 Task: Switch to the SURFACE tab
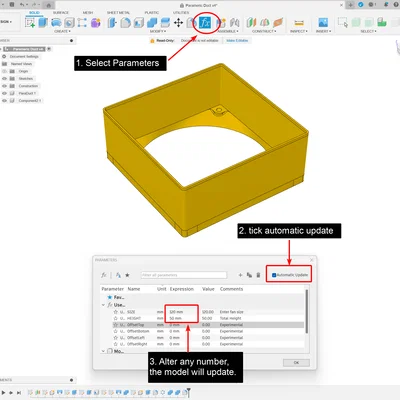click(61, 13)
